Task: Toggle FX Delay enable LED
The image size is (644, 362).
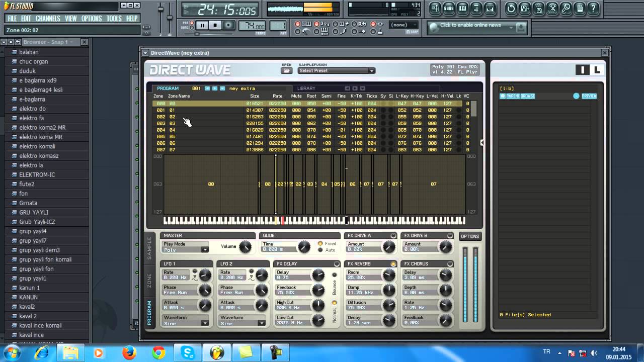Action: (337, 263)
